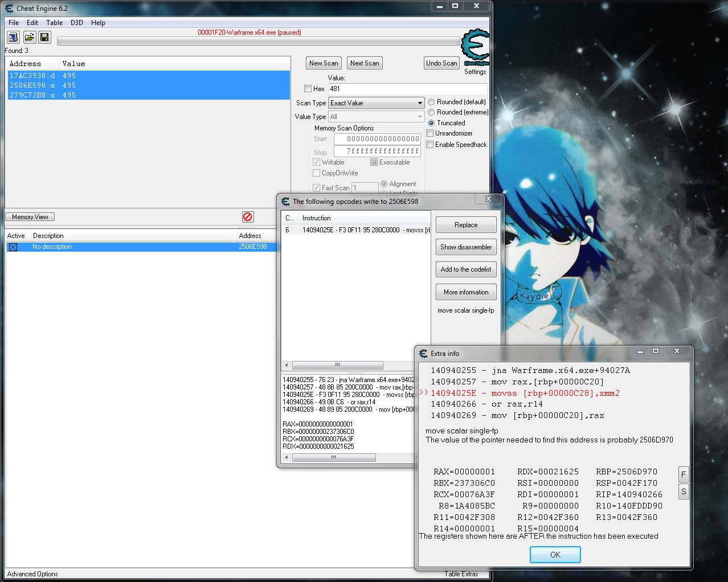This screenshot has width=728, height=582.
Task: Open the Table menu
Action: [54, 23]
